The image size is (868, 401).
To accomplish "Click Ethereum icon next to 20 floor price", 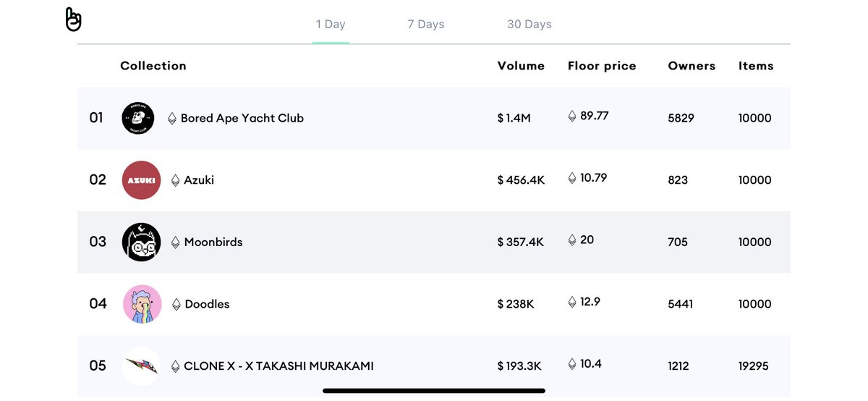I will [572, 240].
